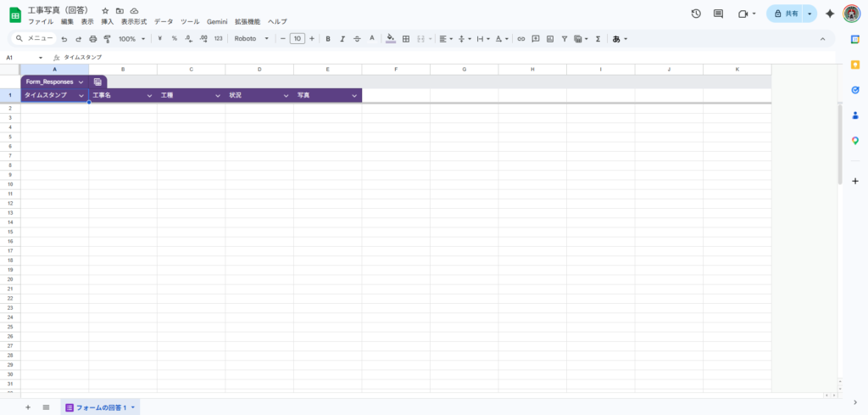The height and width of the screenshot is (415, 868).
Task: Expand the 100% zoom dropdown
Action: 131,39
